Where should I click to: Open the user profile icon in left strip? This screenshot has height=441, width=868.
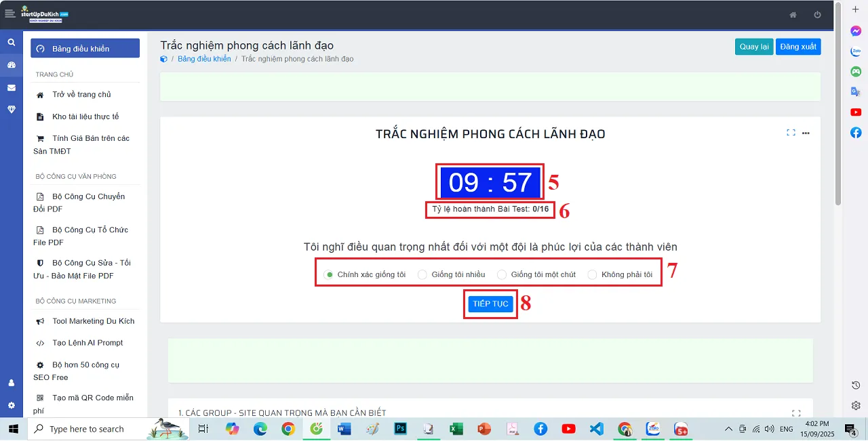[11, 383]
